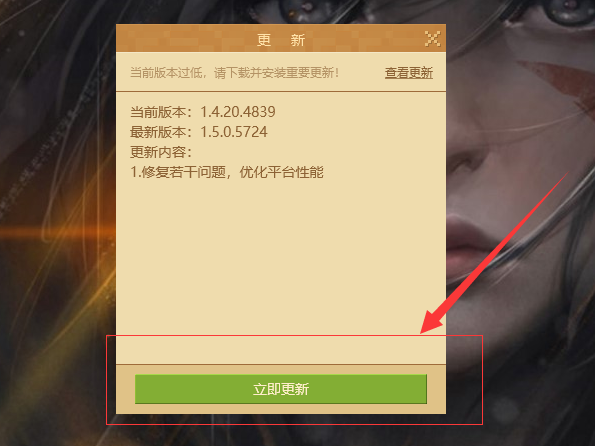Image resolution: width=595 pixels, height=446 pixels.
Task: Click the 最新版本 label
Action: [161, 132]
